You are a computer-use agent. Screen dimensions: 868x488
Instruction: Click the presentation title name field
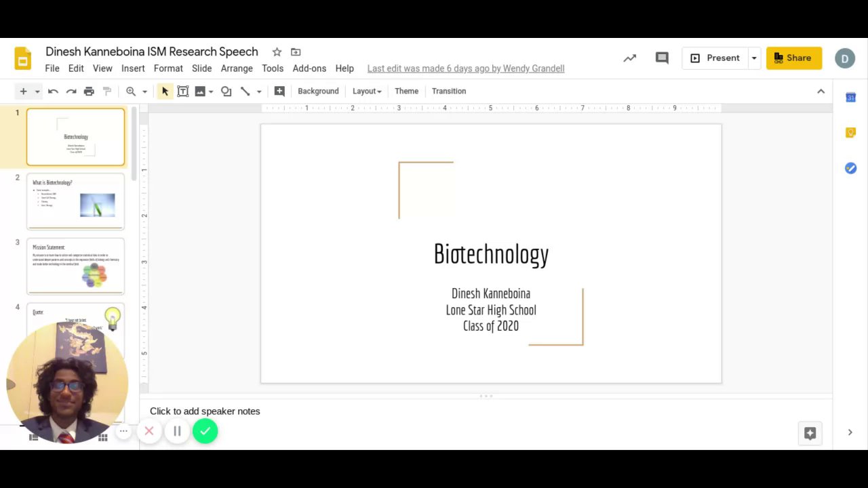[152, 52]
